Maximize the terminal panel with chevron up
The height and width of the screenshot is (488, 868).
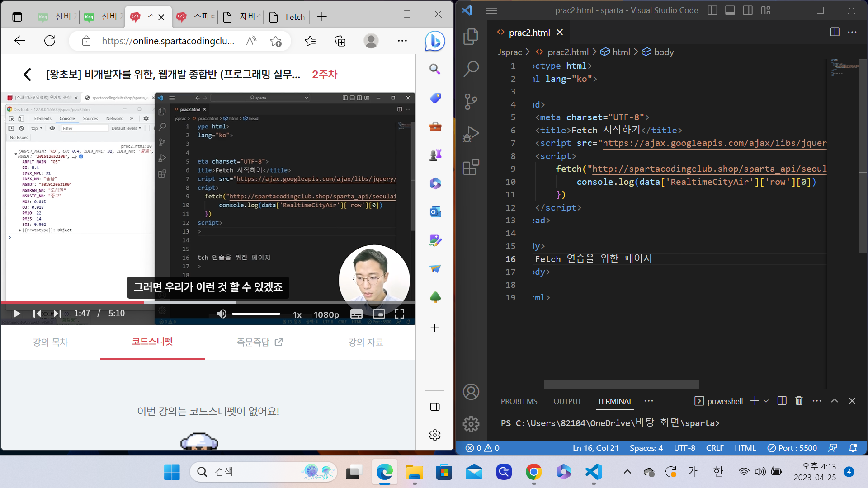click(x=835, y=401)
